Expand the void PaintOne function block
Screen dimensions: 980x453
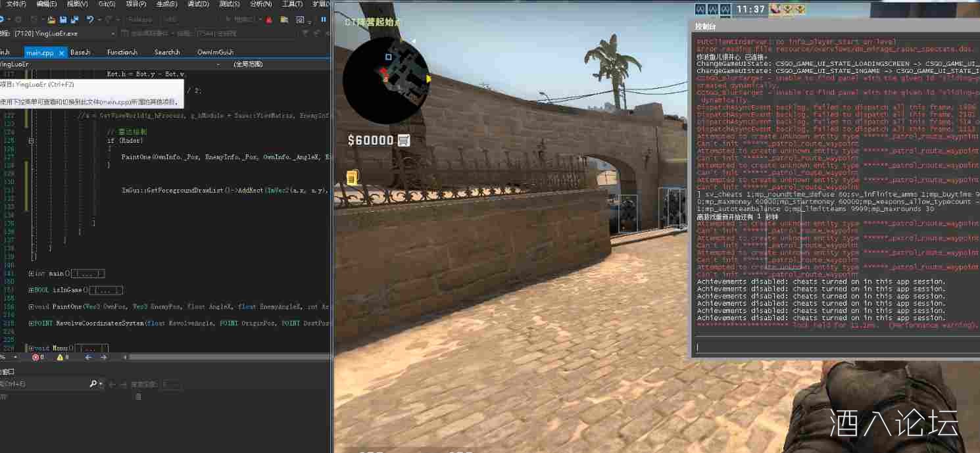pos(31,306)
